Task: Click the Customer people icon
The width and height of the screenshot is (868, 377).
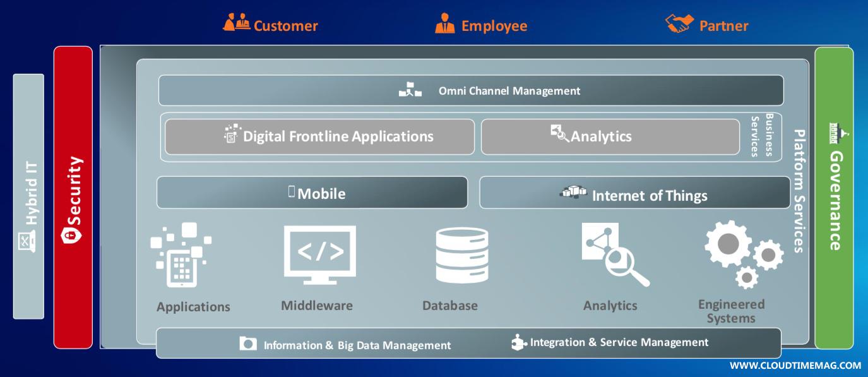Action: point(236,24)
